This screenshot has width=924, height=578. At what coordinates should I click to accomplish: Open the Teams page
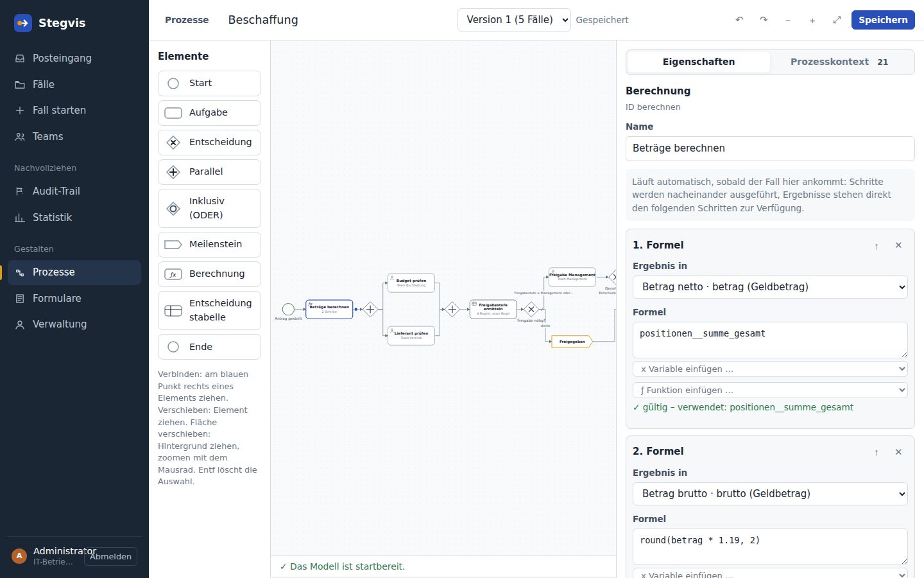pos(74,137)
